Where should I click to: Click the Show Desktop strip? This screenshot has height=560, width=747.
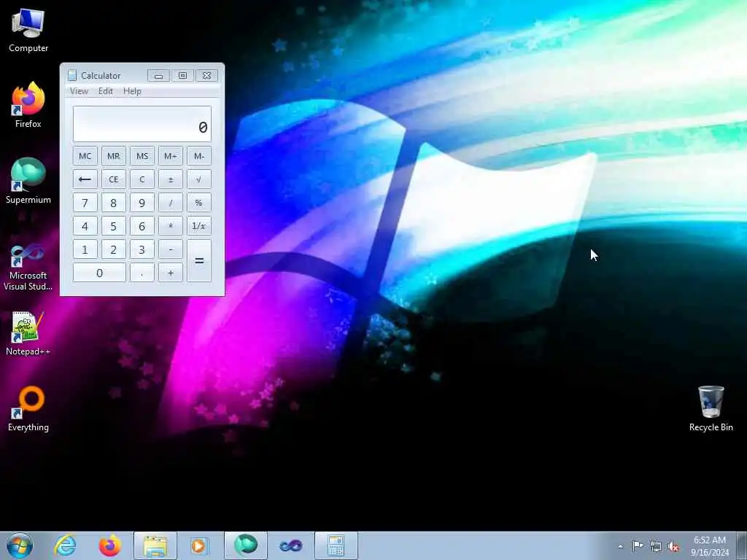742,545
